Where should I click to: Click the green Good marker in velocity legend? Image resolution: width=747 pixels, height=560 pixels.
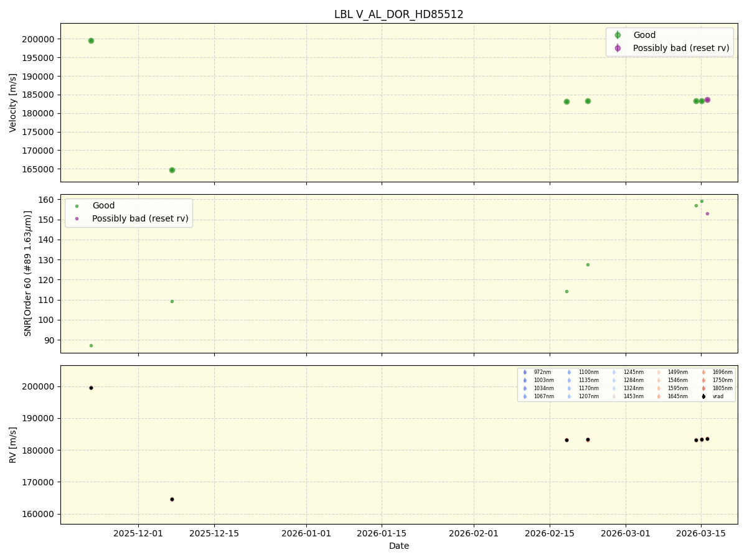[x=618, y=35]
